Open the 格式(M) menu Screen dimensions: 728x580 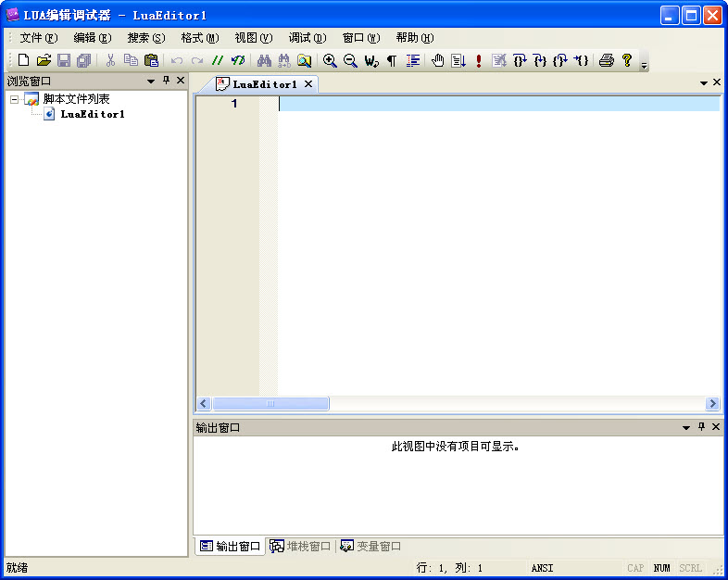click(200, 38)
